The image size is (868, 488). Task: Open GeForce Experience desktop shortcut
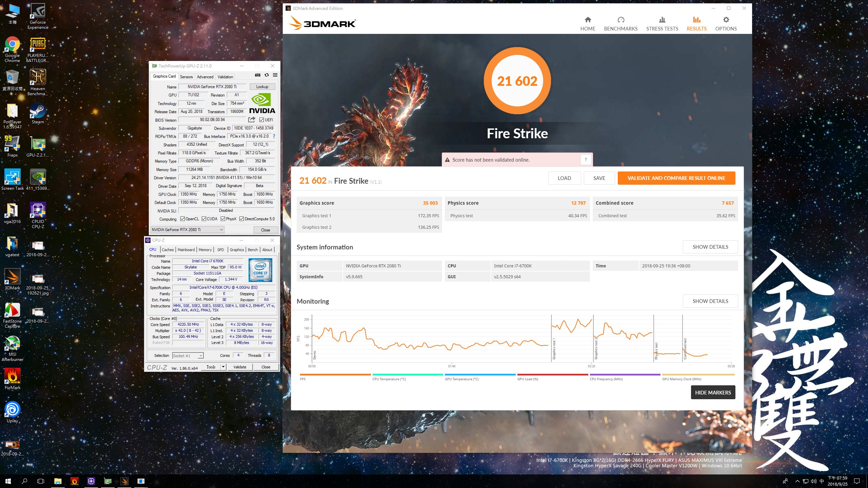[x=38, y=16]
